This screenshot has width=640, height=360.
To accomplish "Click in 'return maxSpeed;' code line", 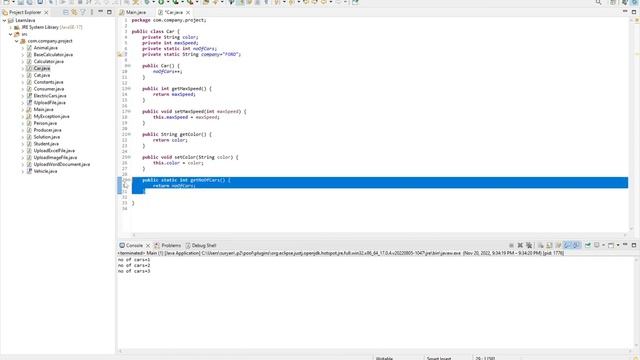I will tap(174, 94).
